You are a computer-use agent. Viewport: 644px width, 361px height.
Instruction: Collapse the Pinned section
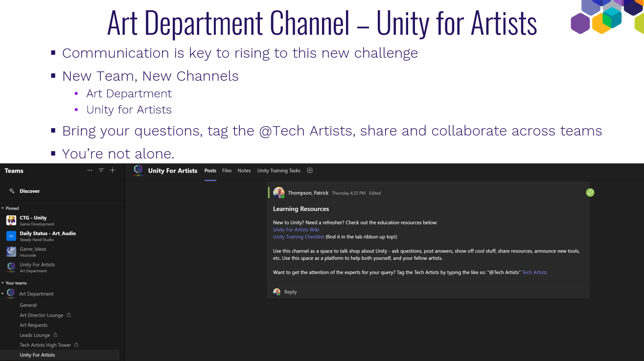tap(2, 208)
